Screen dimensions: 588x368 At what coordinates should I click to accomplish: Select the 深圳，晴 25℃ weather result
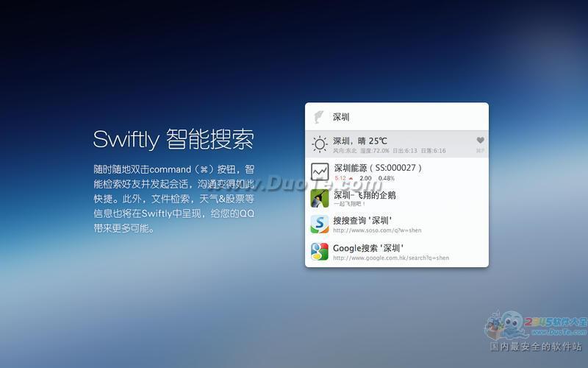(x=397, y=144)
